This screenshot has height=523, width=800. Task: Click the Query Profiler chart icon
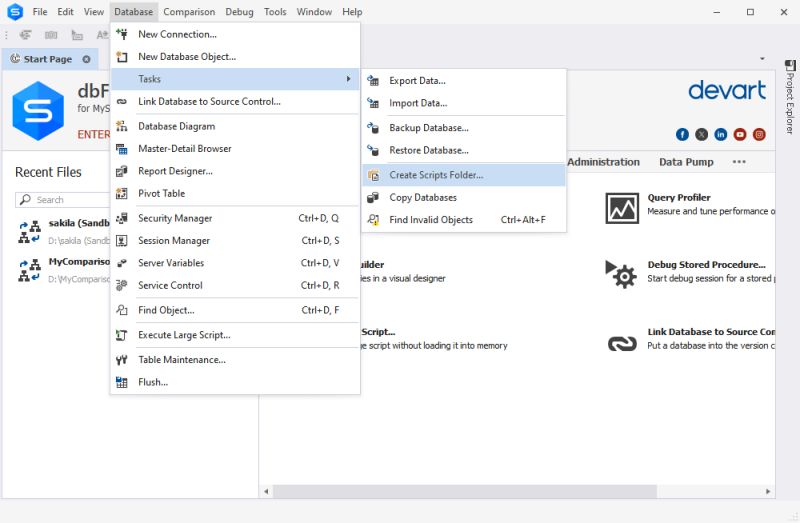[x=622, y=208]
